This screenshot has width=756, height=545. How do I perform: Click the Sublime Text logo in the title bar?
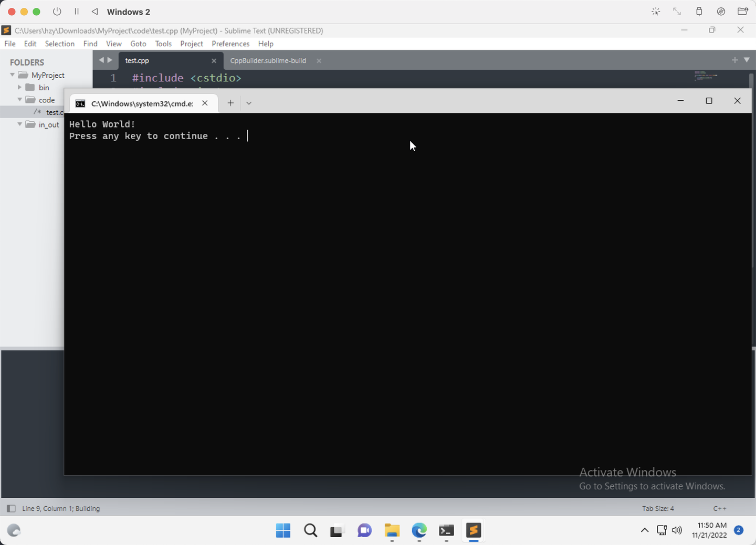[6, 30]
